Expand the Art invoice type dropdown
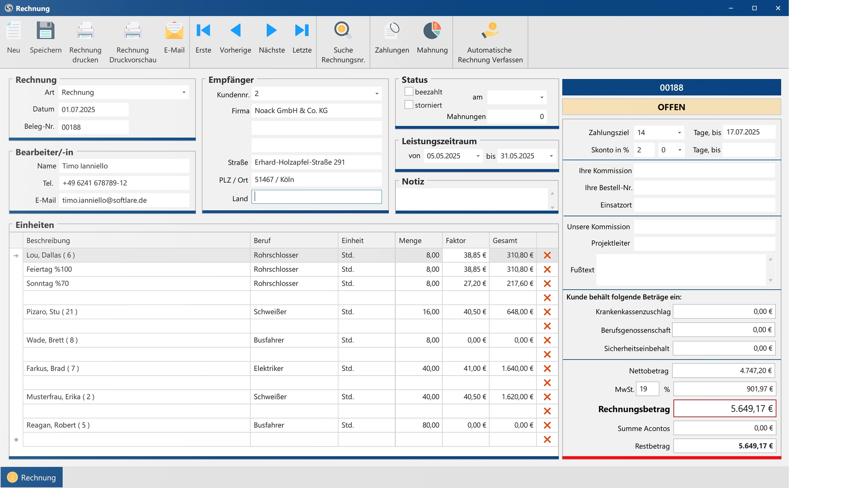Viewport: 868px width, 488px height. (184, 92)
